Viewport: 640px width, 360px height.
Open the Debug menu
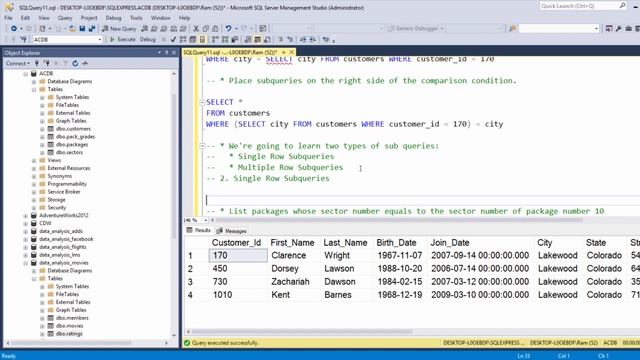pos(113,18)
